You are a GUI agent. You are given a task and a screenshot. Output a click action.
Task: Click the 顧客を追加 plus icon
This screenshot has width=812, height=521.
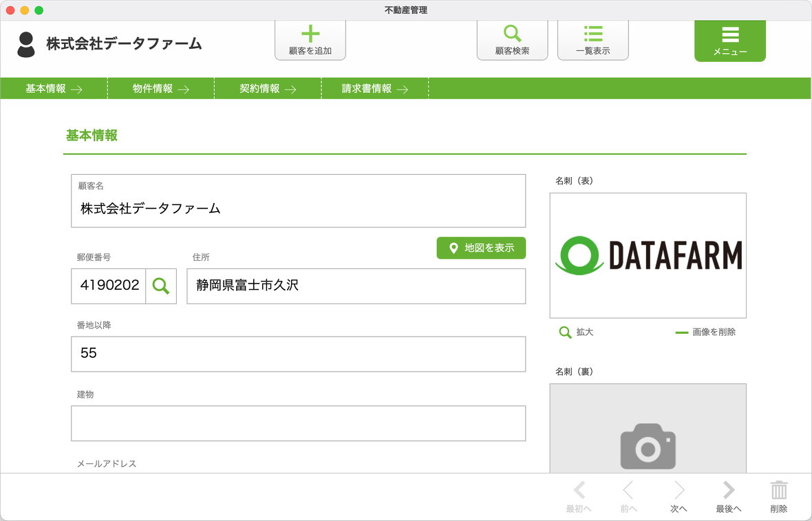[x=310, y=34]
